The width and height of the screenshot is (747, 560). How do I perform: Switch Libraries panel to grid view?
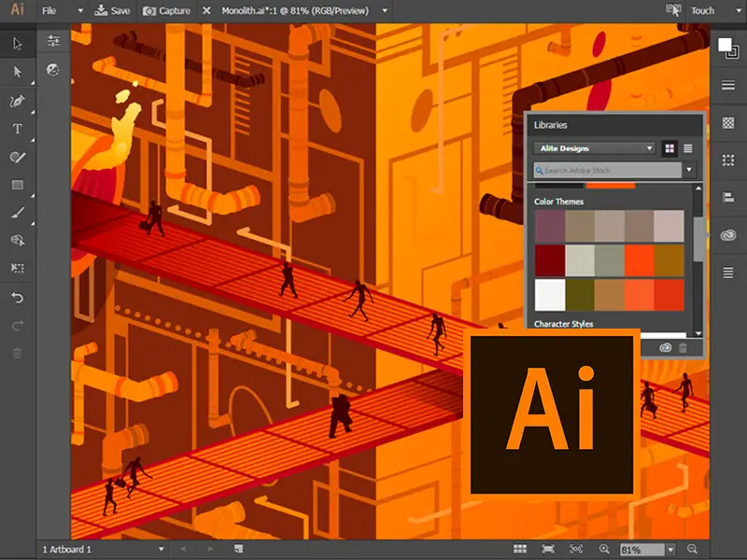pyautogui.click(x=669, y=148)
